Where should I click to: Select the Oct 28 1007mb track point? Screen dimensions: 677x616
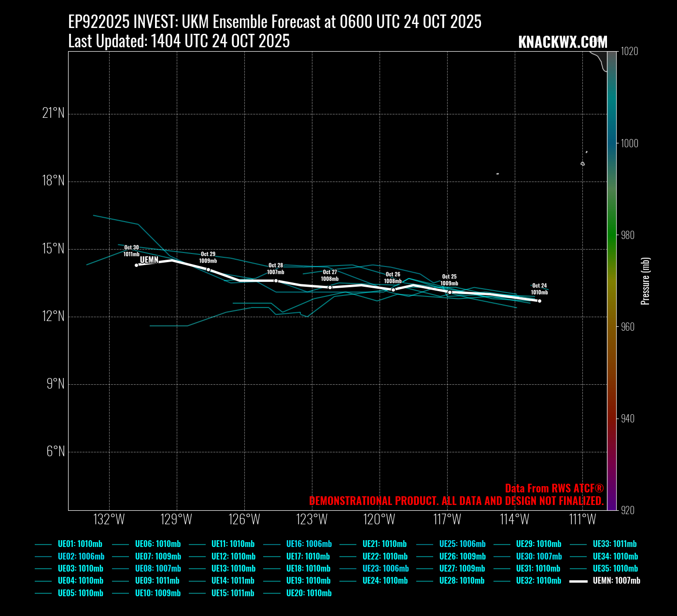(x=276, y=280)
